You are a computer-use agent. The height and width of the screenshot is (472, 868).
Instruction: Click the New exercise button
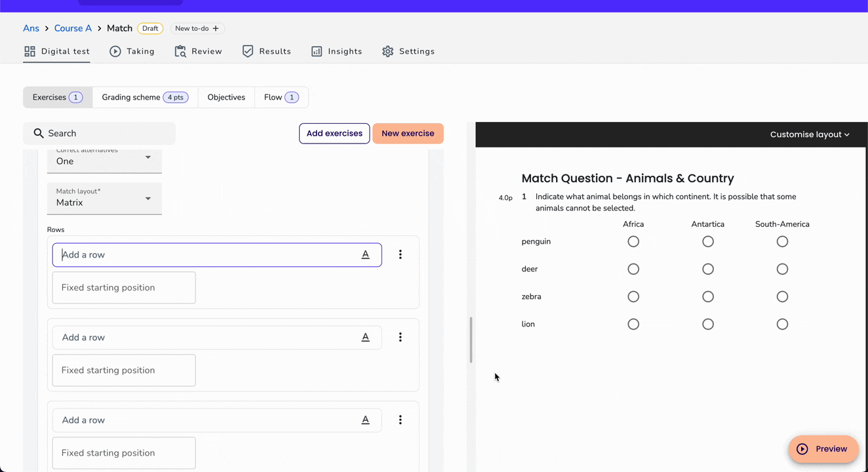pyautogui.click(x=408, y=133)
